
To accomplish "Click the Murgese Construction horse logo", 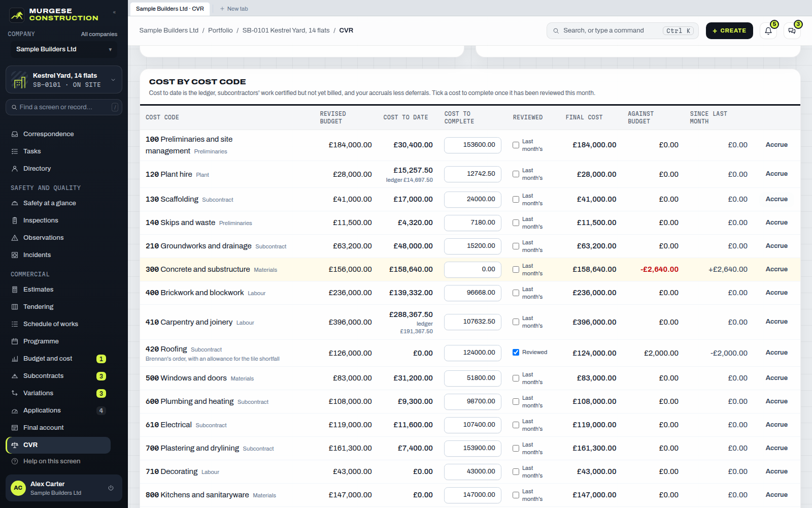I will tap(17, 15).
